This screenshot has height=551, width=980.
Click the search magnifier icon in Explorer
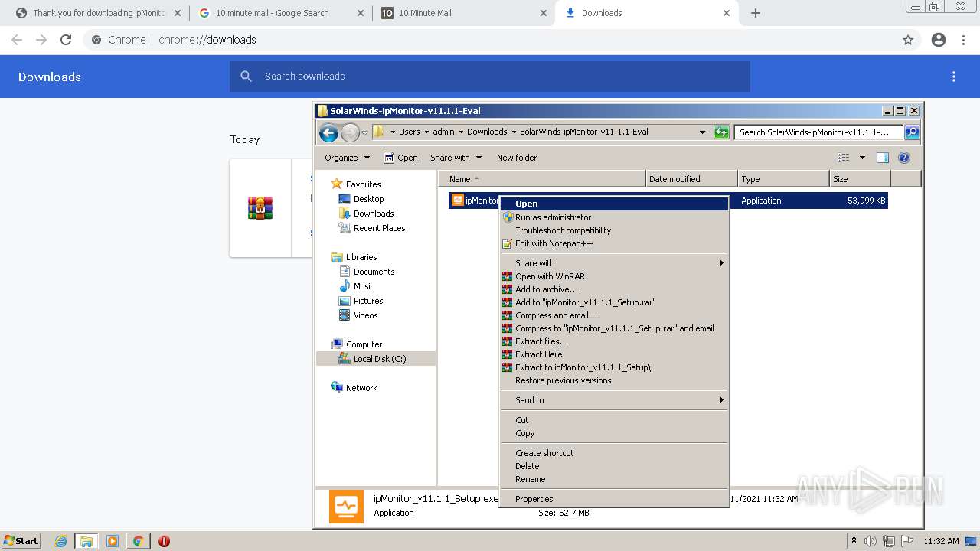pos(912,132)
